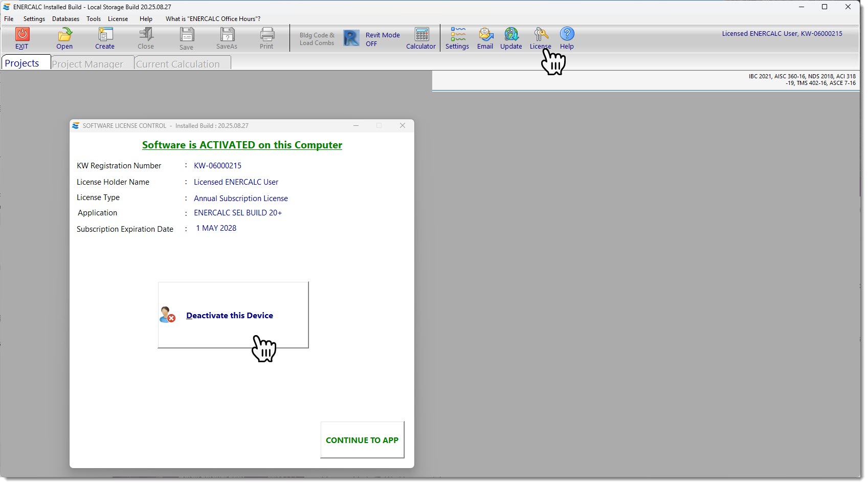The height and width of the screenshot is (485, 868).
Task: Open the License menu in the menu bar
Action: point(118,19)
